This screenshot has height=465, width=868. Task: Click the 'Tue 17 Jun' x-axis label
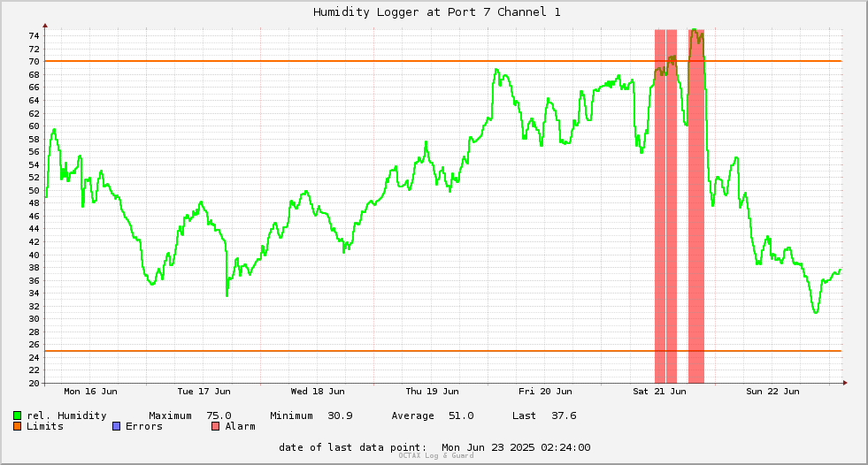pyautogui.click(x=204, y=392)
